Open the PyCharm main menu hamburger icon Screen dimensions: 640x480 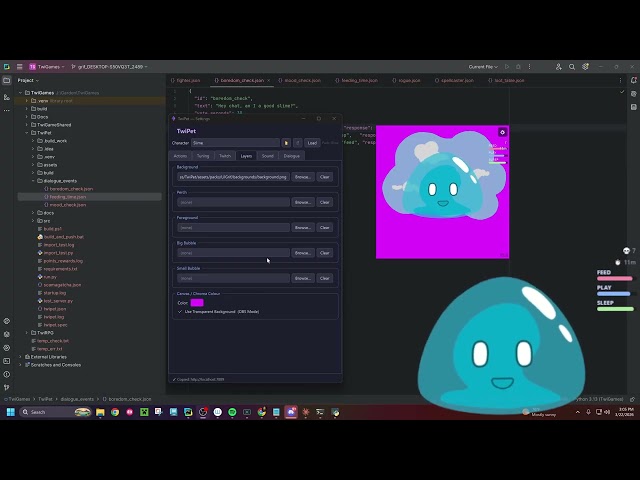tap(19, 67)
